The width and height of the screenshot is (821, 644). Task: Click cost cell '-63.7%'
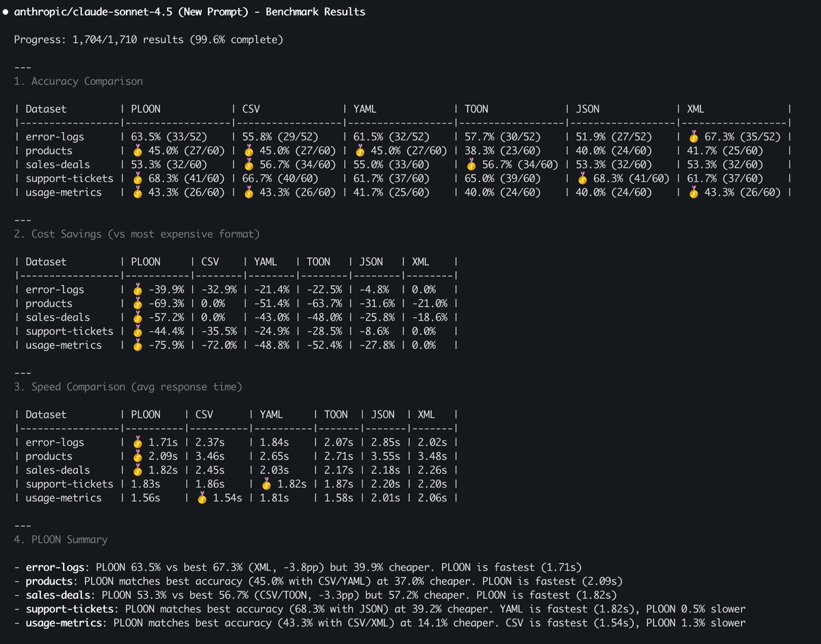[x=324, y=304]
